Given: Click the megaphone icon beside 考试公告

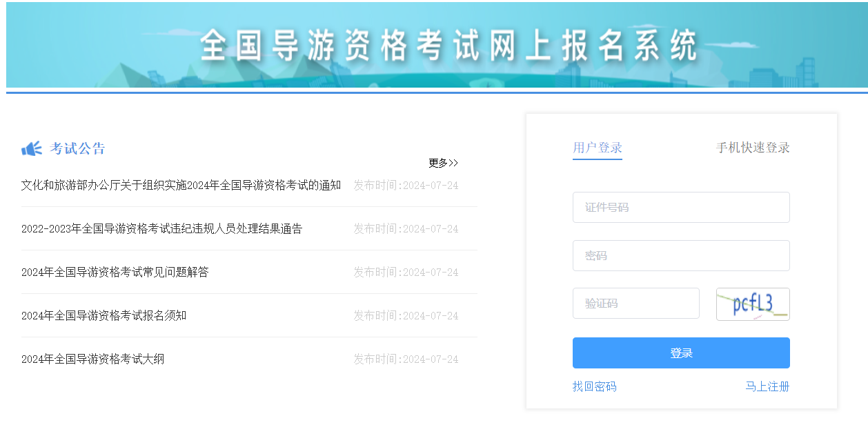Looking at the screenshot, I should (32, 148).
